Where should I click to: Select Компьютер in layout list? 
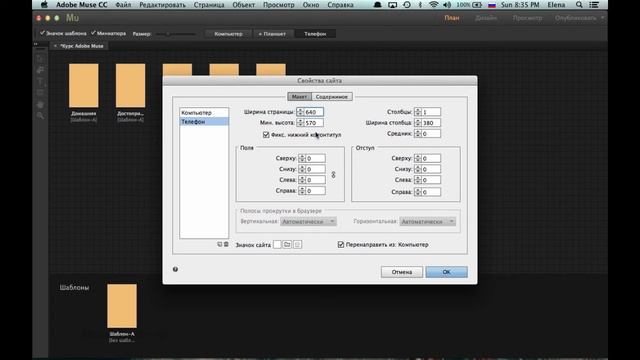point(204,112)
